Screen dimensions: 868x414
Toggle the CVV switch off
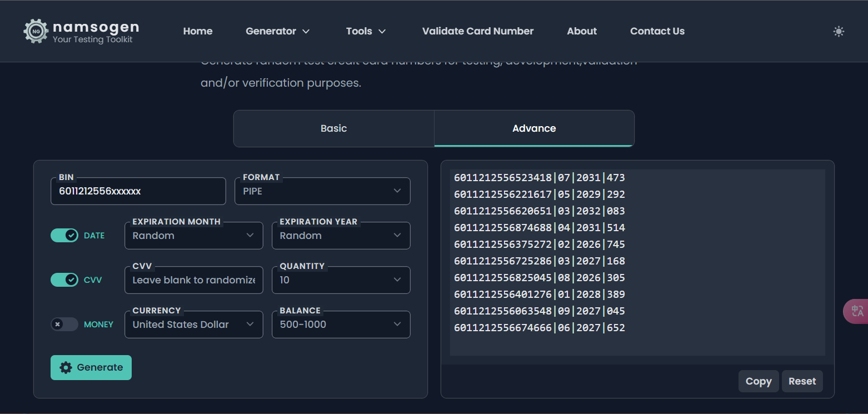click(x=64, y=280)
